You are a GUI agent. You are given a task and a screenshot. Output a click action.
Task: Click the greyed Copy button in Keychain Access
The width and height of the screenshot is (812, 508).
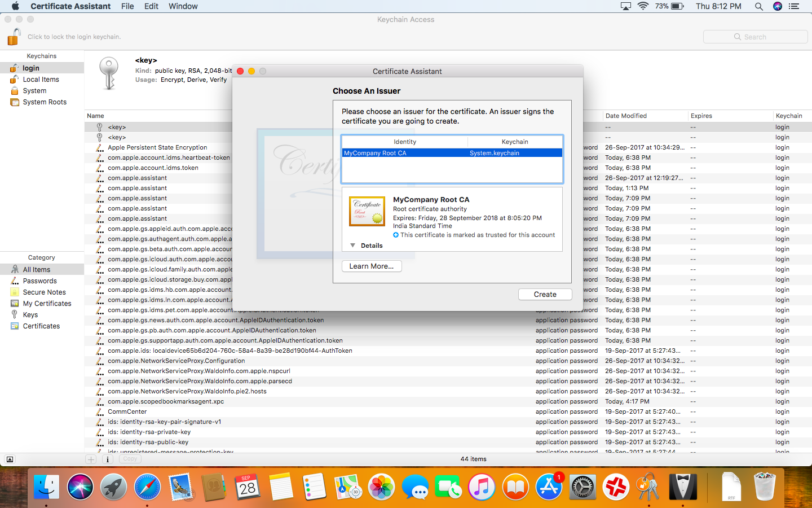click(x=130, y=459)
